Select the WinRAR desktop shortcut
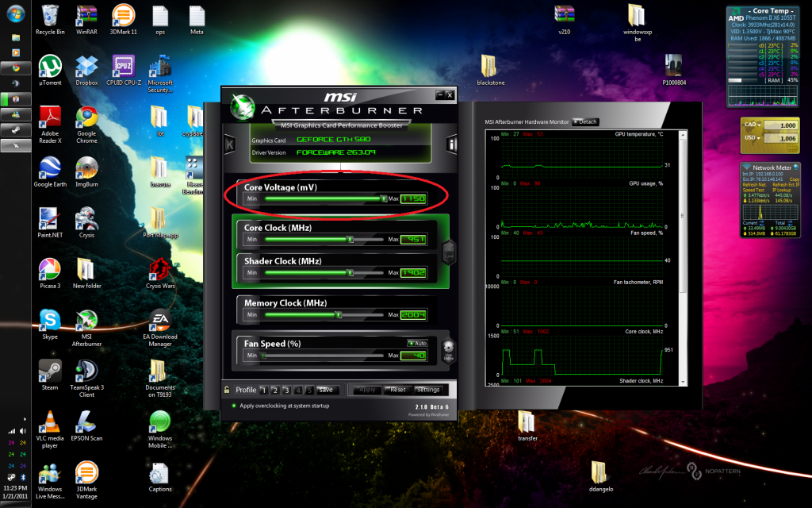Screen dimensions: 812x508 tap(86, 20)
